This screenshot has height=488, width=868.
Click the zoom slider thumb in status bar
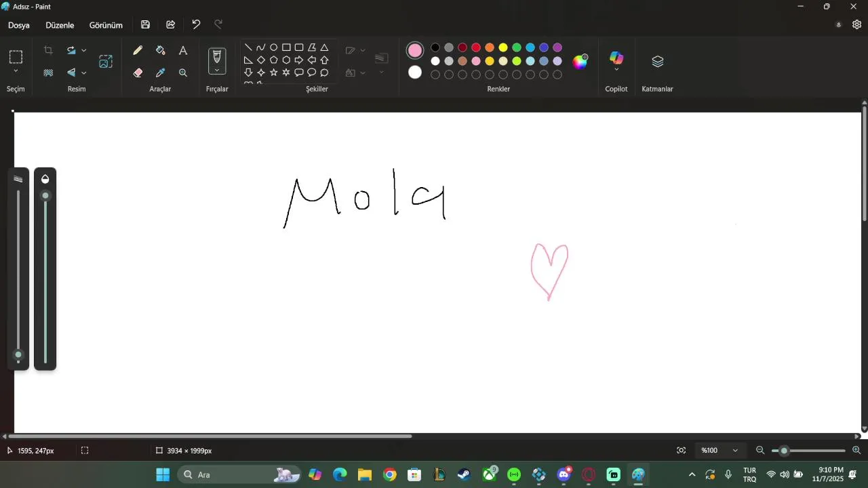click(x=784, y=451)
